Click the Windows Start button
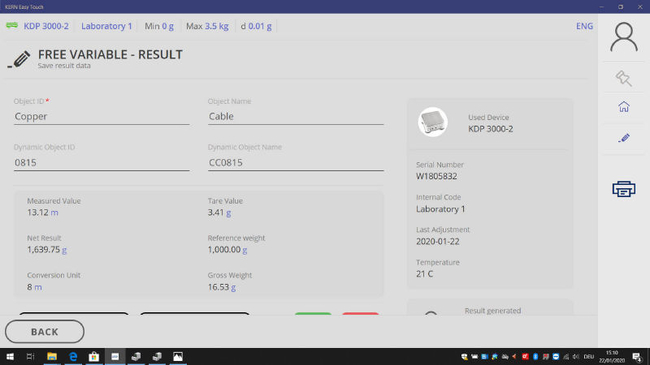Image resolution: width=650 pixels, height=365 pixels. click(x=10, y=357)
